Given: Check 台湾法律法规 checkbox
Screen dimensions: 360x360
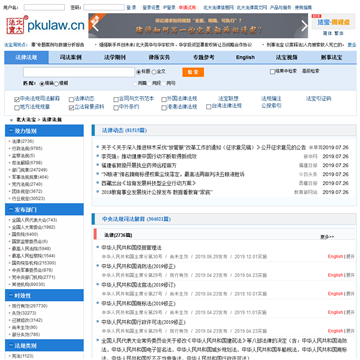Looking at the screenshot, I should 208,107.
